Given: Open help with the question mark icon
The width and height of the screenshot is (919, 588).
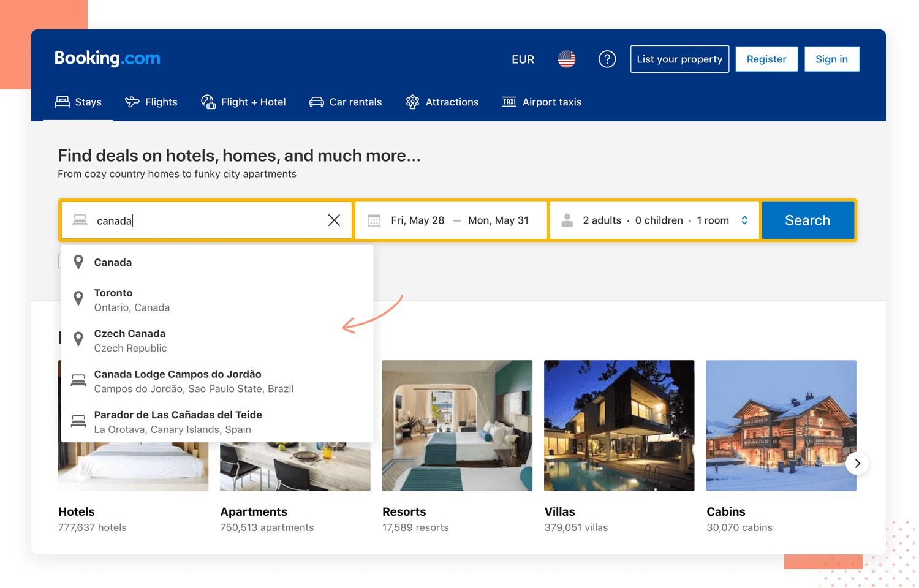Looking at the screenshot, I should click(607, 59).
